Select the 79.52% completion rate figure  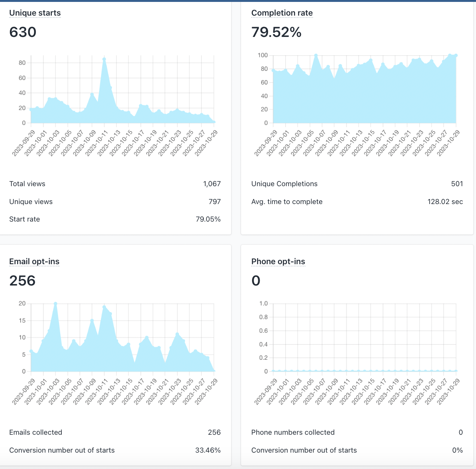[276, 32]
